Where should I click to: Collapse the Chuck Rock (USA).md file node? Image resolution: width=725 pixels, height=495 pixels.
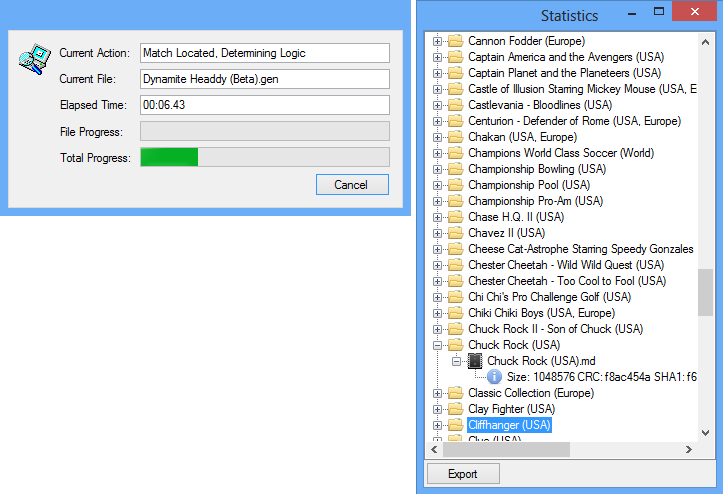[x=456, y=361]
